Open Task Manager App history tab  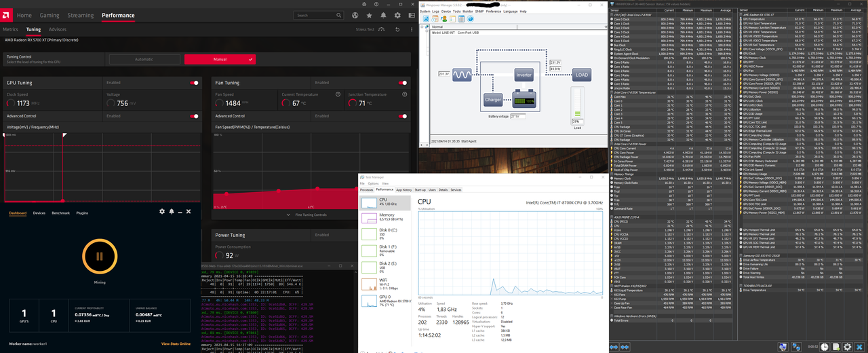[403, 190]
